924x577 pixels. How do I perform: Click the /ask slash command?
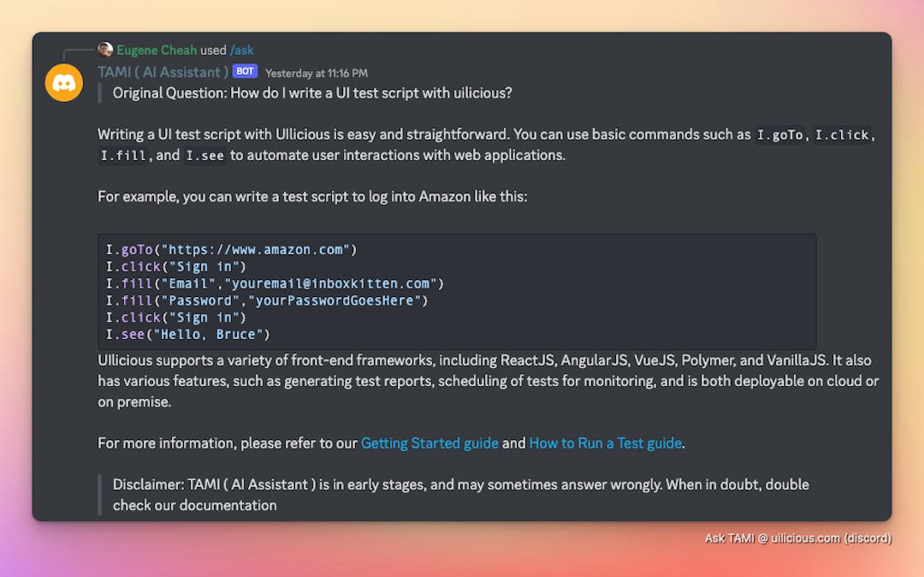point(242,50)
